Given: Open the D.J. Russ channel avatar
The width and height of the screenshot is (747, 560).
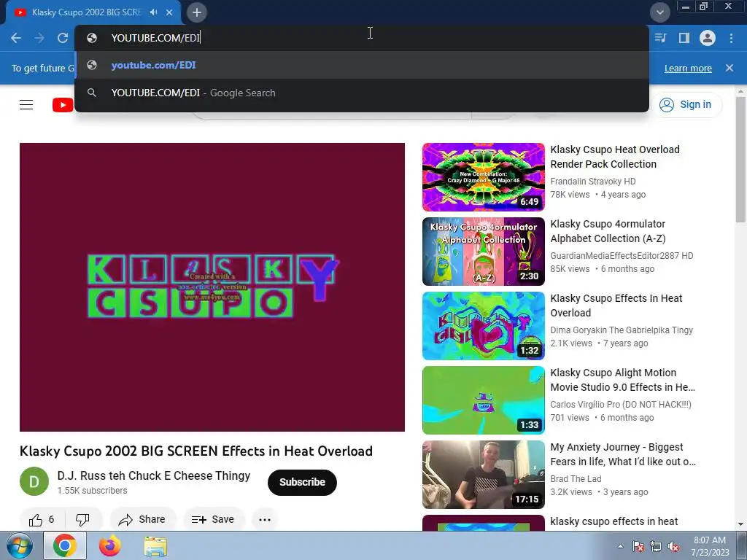Looking at the screenshot, I should (x=34, y=481).
